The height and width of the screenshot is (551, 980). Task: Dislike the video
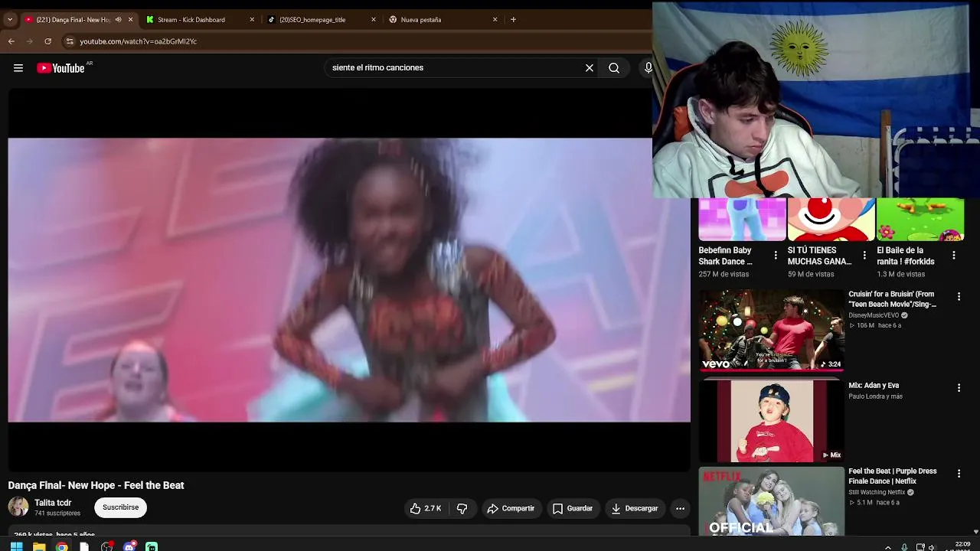[462, 508]
